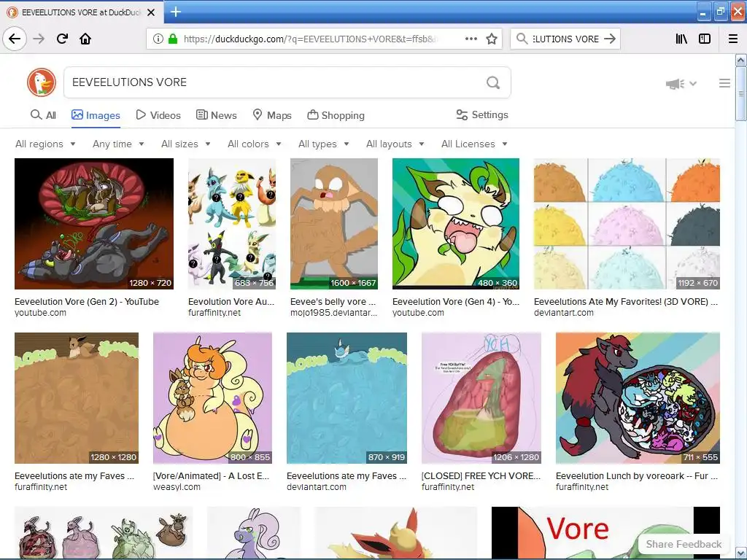Click the Share Feedback button
The width and height of the screenshot is (747, 560).
click(x=683, y=544)
